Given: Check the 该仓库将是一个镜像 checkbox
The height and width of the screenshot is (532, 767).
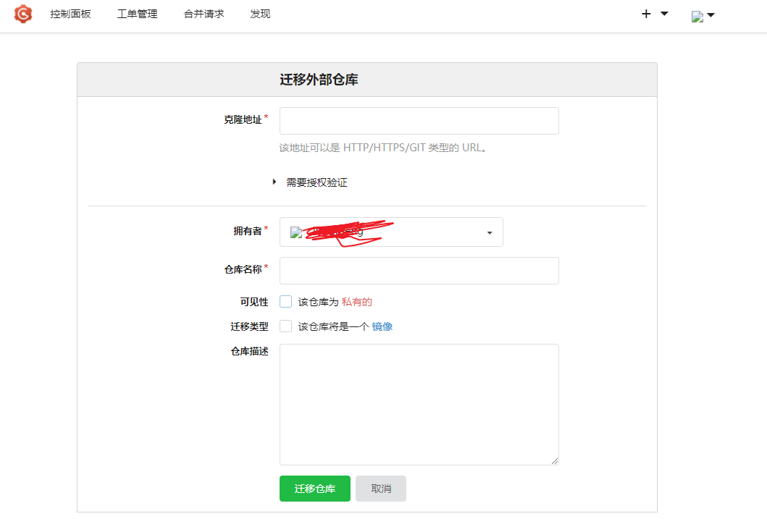Looking at the screenshot, I should tap(285, 326).
